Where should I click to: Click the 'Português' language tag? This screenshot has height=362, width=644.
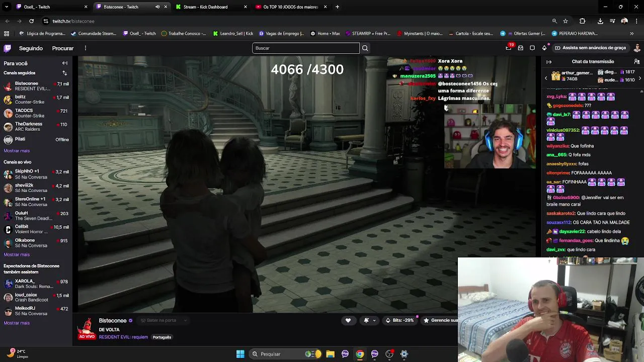point(162,337)
